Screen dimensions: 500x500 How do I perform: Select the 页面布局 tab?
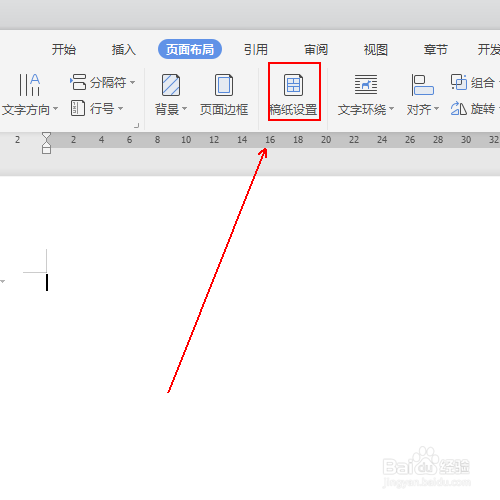point(190,49)
